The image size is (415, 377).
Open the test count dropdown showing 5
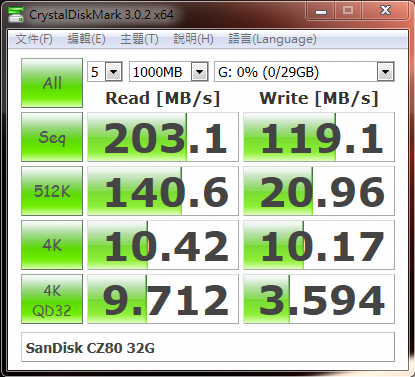tap(105, 72)
